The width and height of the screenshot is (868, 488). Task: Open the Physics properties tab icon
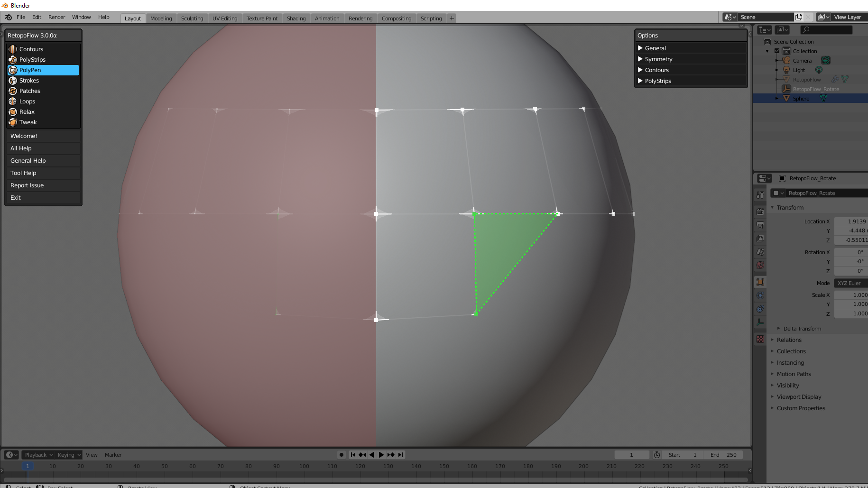coord(760,295)
